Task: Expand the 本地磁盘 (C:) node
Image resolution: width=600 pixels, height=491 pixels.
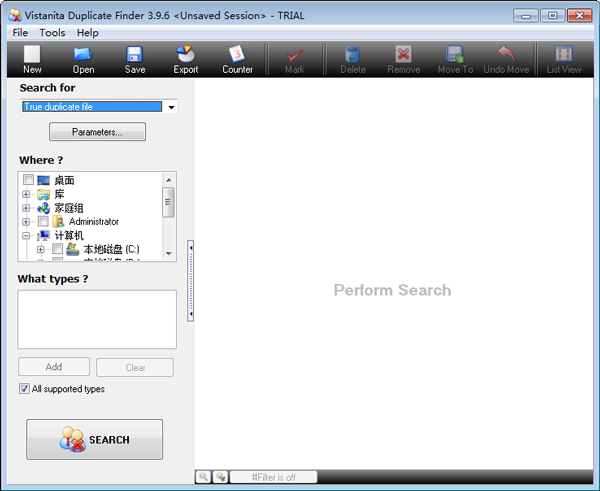Action: pos(41,250)
